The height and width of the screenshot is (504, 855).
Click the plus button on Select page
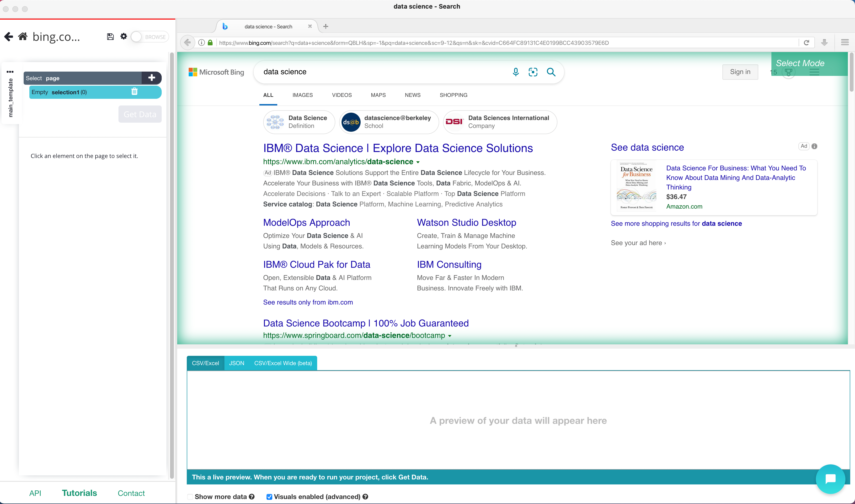pyautogui.click(x=152, y=78)
